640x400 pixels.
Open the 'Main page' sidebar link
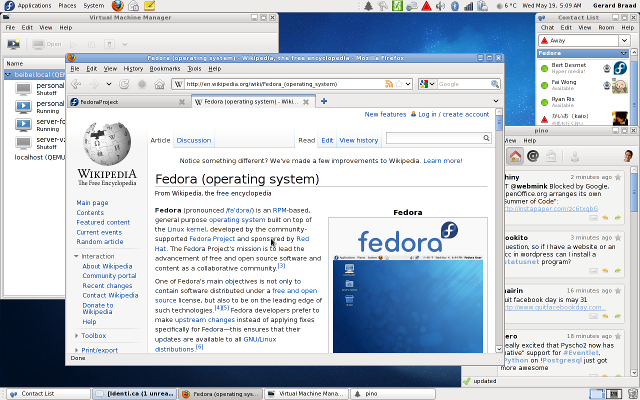point(92,202)
